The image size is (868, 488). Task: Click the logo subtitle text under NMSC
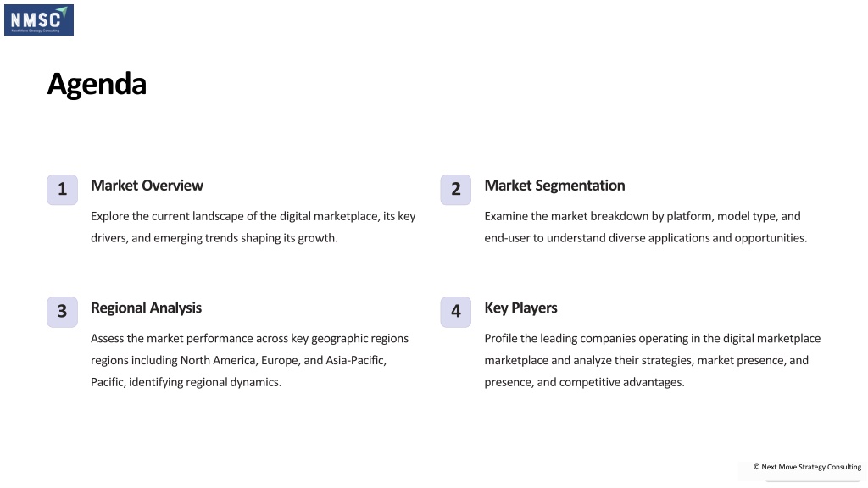(x=36, y=30)
